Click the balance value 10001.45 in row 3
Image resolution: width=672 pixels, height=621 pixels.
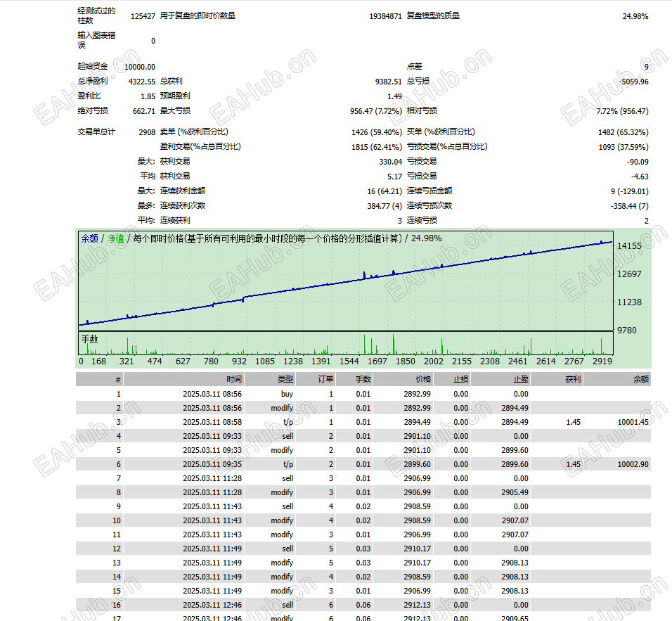(633, 422)
